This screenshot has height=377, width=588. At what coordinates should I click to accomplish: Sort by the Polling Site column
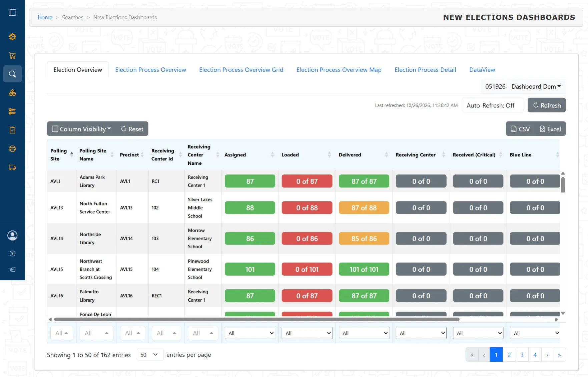pyautogui.click(x=62, y=155)
